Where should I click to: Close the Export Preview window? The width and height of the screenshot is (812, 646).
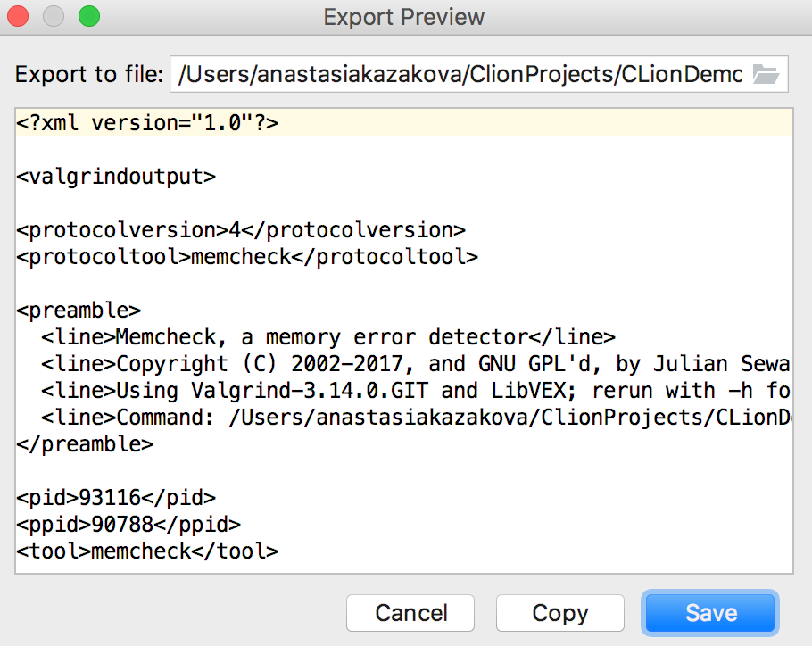click(20, 16)
